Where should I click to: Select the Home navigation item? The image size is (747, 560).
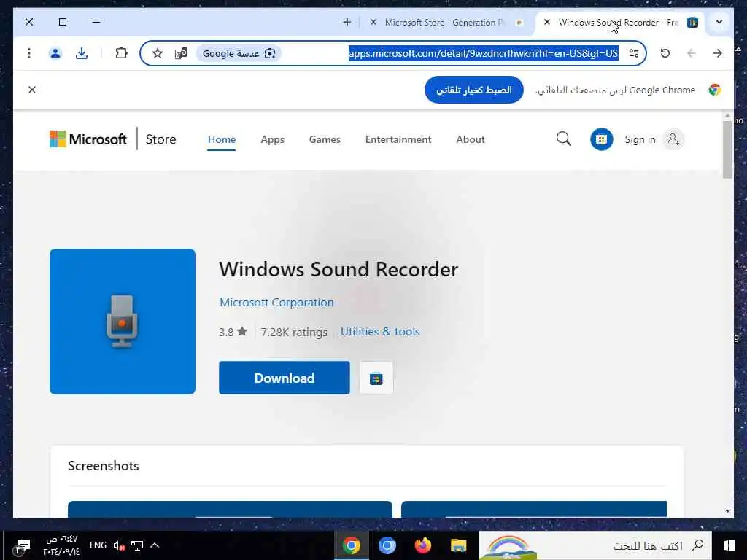(x=222, y=139)
